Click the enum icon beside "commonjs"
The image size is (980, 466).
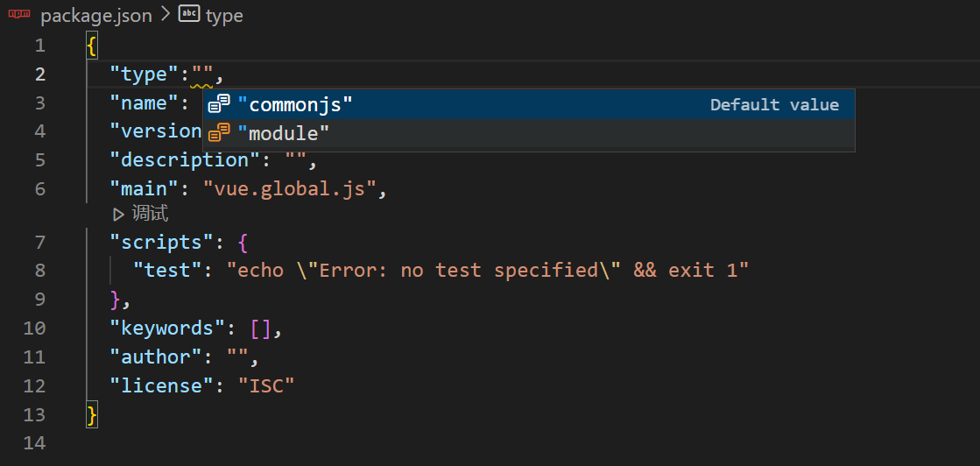(219, 104)
